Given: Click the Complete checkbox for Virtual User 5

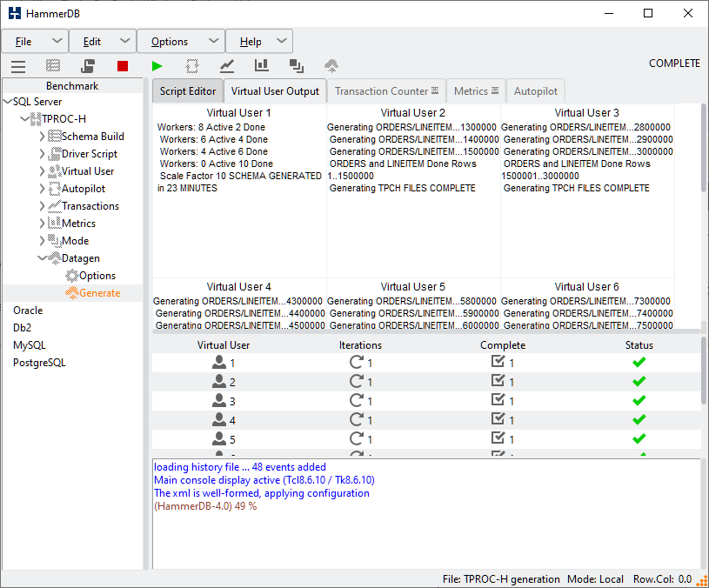Looking at the screenshot, I should pos(498,439).
